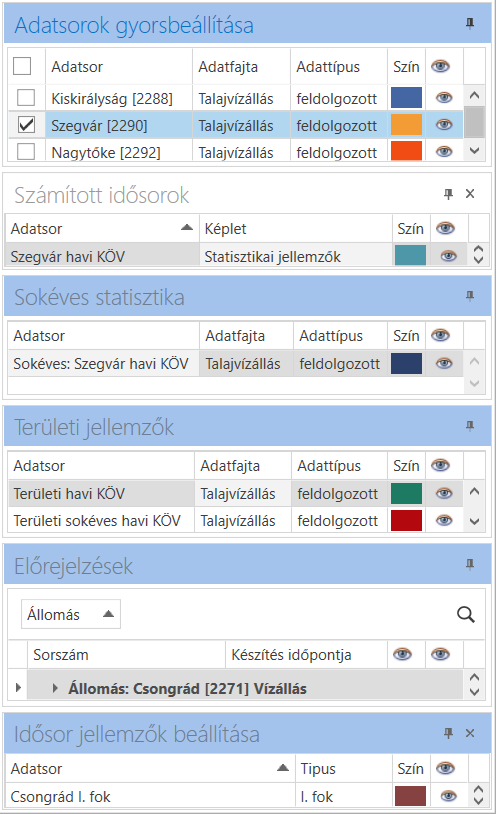Select the Területi havi KÖV row
The width and height of the screenshot is (497, 814).
point(235,494)
